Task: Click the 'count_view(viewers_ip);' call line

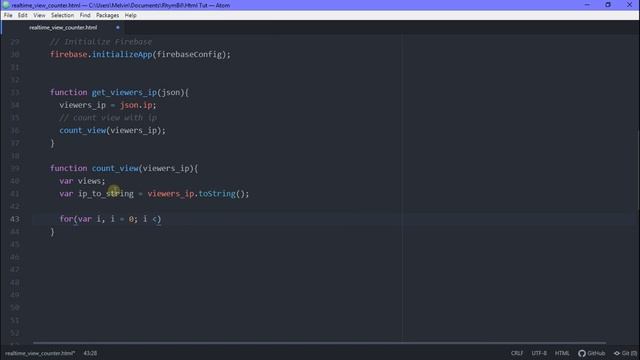Action: click(113, 130)
